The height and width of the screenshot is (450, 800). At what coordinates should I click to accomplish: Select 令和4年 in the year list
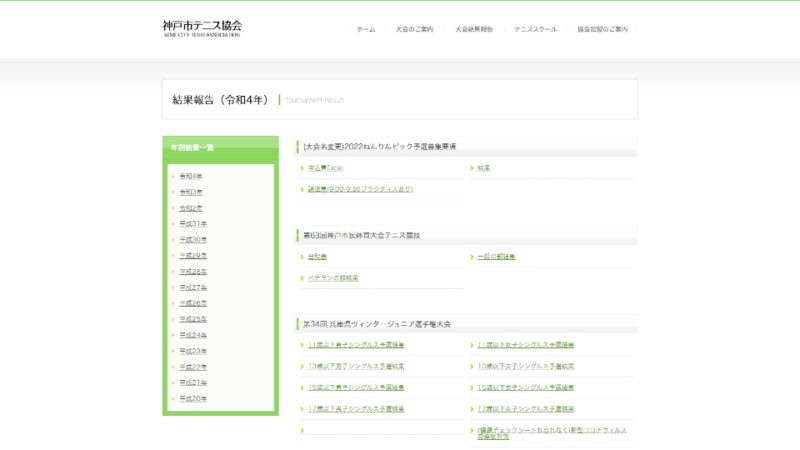[x=191, y=176]
